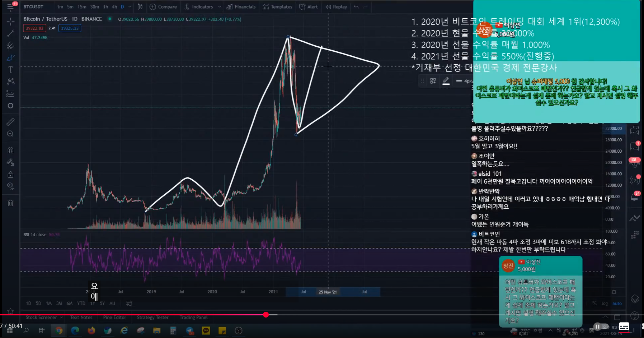Open drawing templates in floating toolbar
This screenshot has width=644, height=338.
pos(433,81)
